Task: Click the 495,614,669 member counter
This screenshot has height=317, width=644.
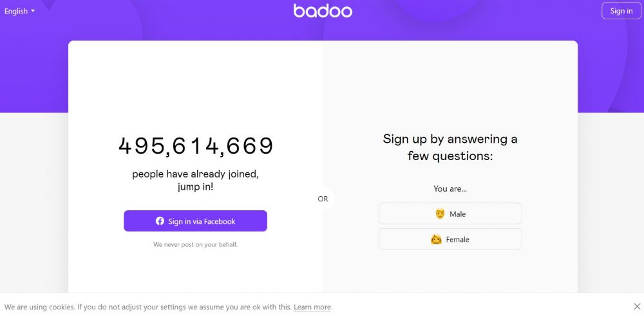Action: 196,146
